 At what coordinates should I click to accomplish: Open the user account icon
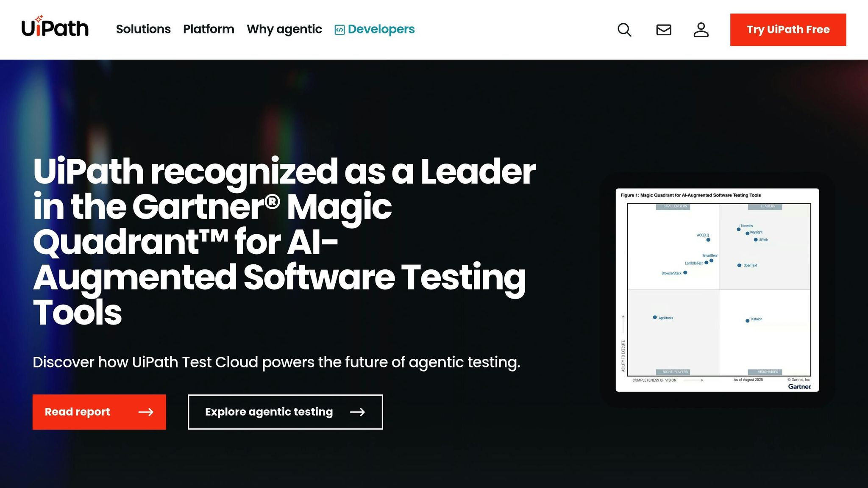pos(701,30)
